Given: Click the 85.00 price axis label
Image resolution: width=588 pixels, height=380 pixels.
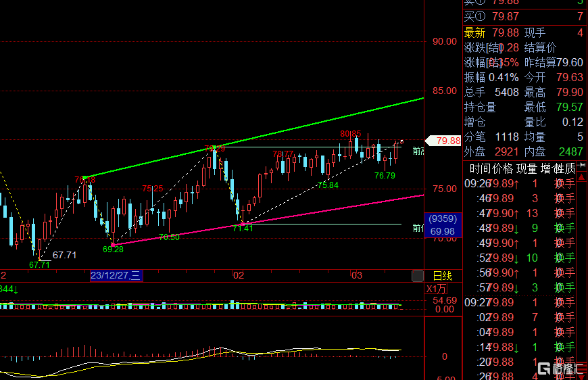Looking at the screenshot, I should (444, 91).
